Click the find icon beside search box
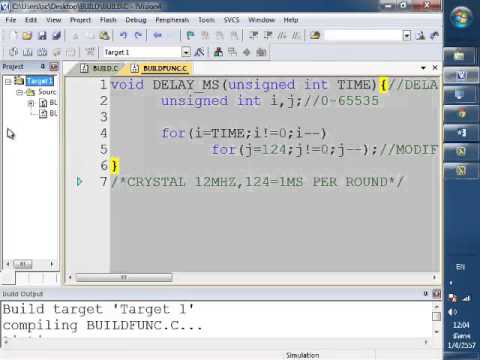480x360 pixels. [x=420, y=35]
